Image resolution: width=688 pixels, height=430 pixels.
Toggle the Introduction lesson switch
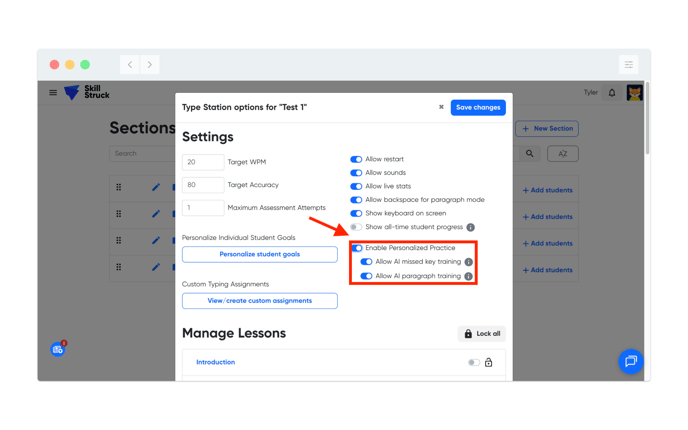[473, 363]
